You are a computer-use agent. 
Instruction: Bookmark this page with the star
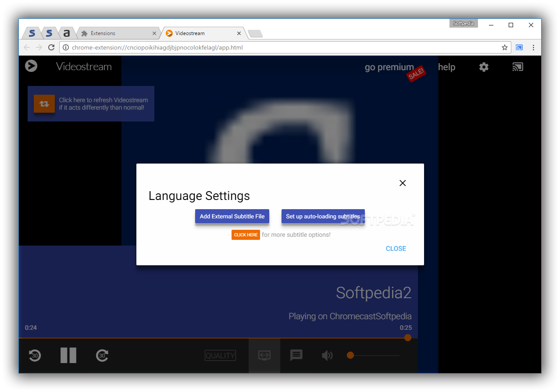(x=505, y=47)
